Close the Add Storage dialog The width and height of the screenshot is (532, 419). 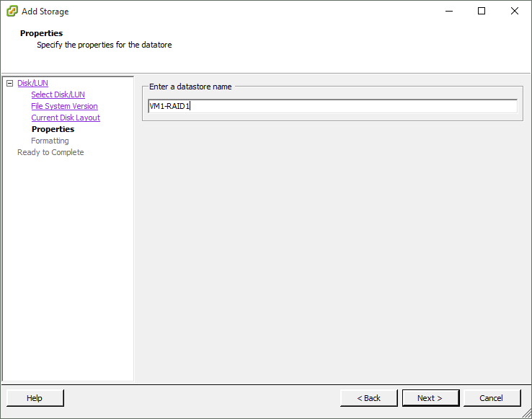(x=515, y=12)
